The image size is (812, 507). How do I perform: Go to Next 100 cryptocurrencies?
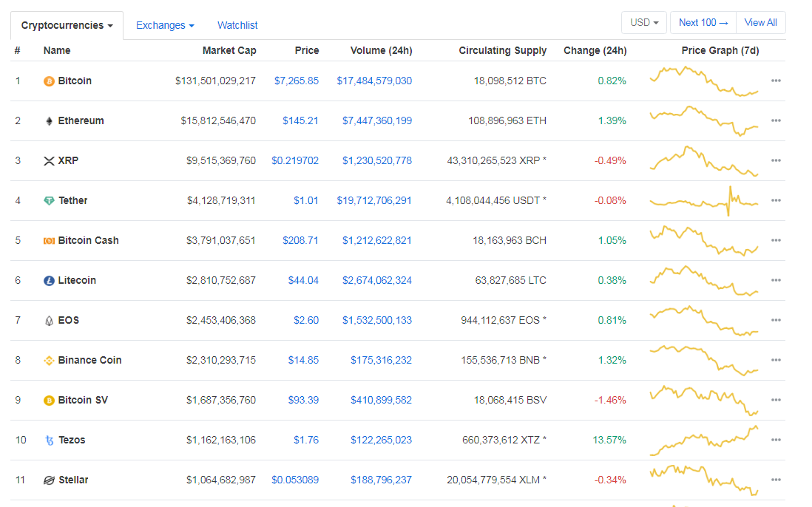pyautogui.click(x=703, y=23)
